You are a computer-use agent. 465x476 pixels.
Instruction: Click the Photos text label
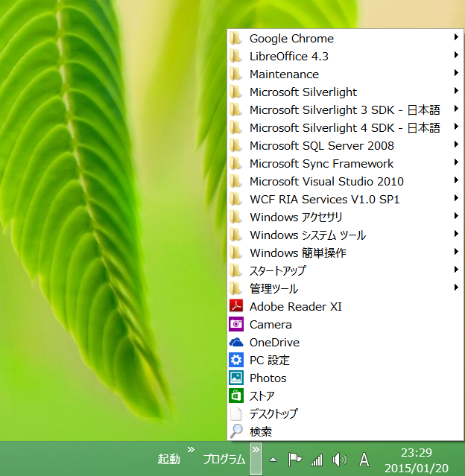point(268,378)
